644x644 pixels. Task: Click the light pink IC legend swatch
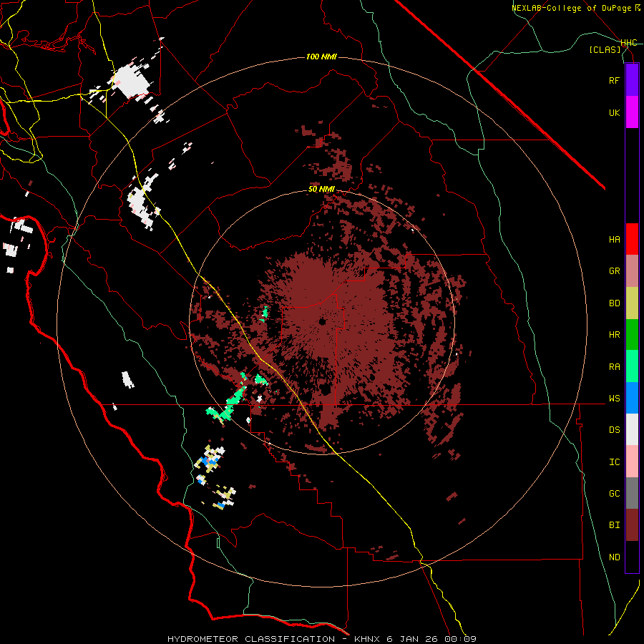click(632, 462)
